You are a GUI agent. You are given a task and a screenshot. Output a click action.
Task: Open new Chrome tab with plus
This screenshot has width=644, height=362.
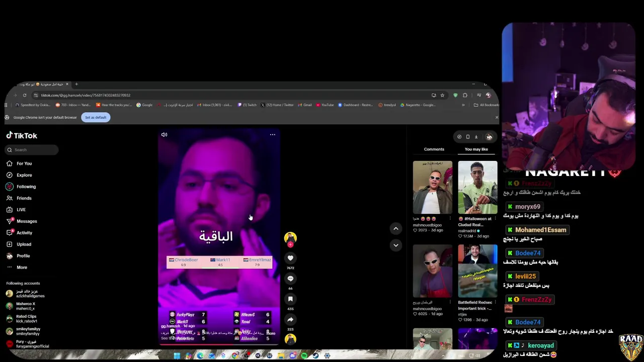(76, 84)
